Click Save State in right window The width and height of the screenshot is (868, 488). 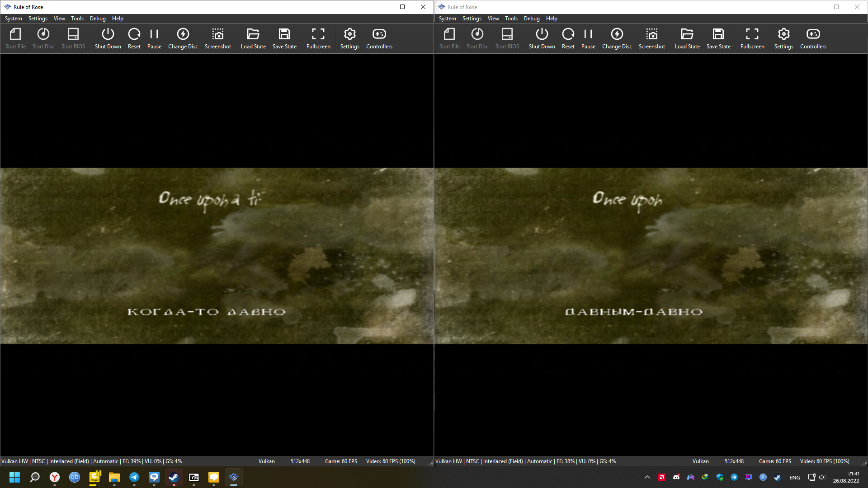click(x=718, y=39)
